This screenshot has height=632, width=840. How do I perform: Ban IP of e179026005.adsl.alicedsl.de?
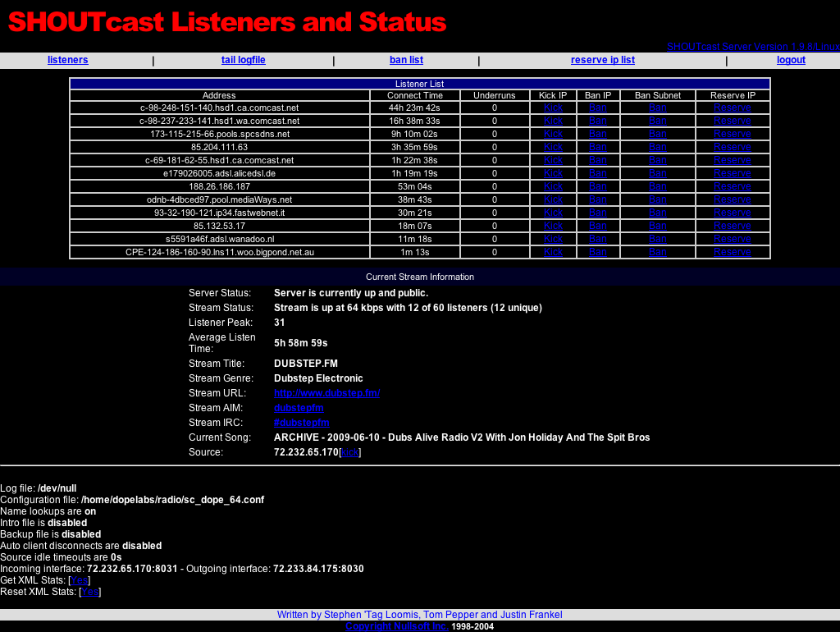[598, 173]
